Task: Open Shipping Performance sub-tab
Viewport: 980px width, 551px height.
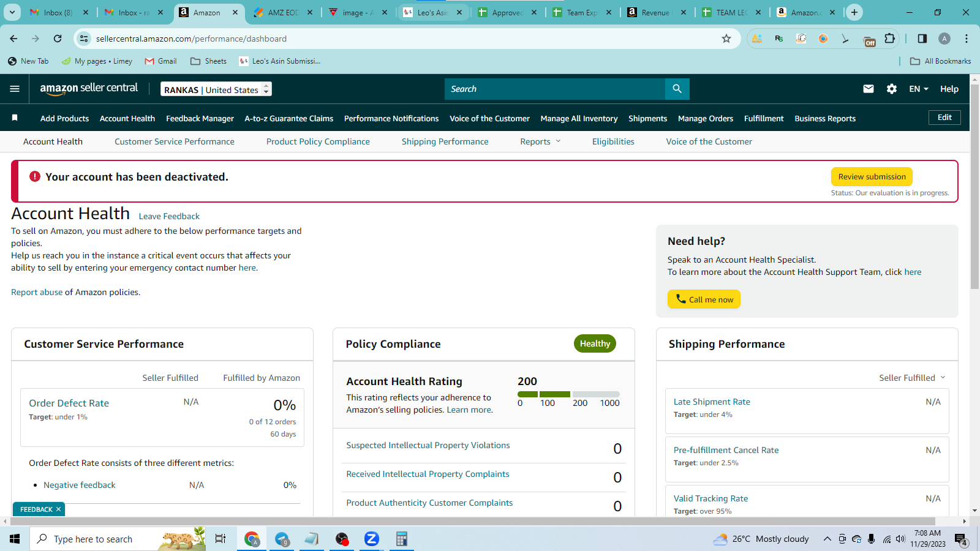Action: [x=445, y=141]
